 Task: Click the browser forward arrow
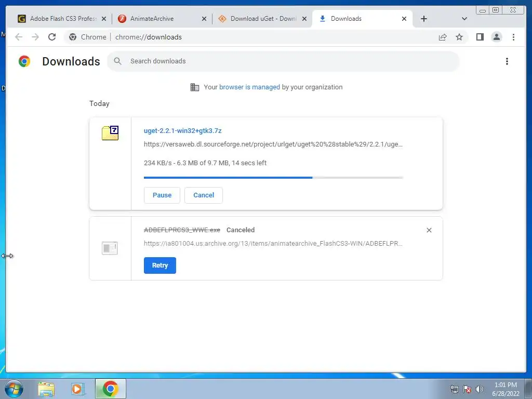click(x=35, y=37)
